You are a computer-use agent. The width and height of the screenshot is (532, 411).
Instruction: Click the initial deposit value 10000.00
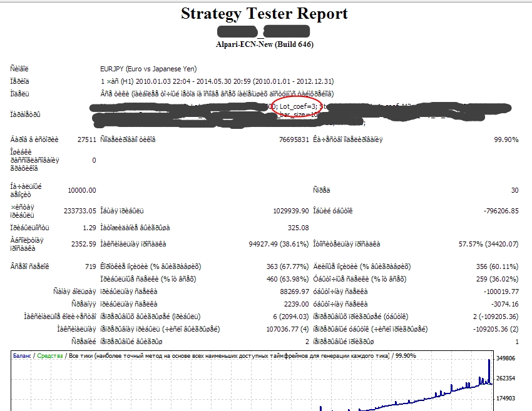coord(82,190)
